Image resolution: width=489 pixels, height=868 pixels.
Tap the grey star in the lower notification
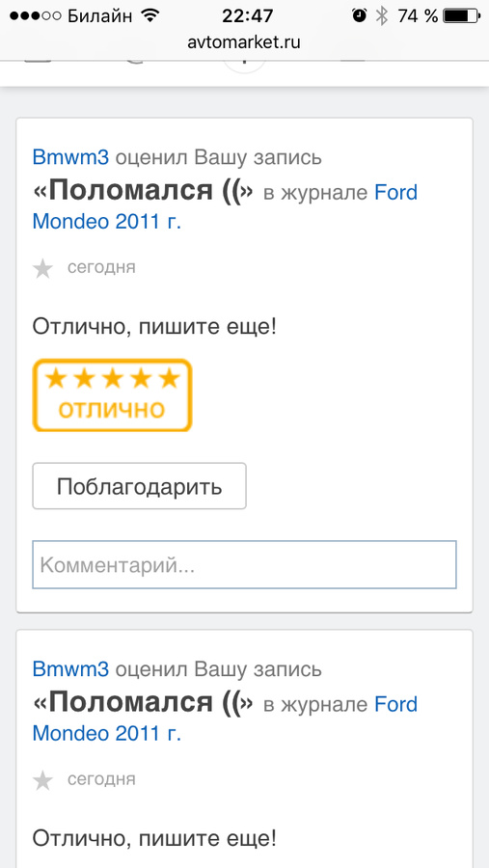42,780
